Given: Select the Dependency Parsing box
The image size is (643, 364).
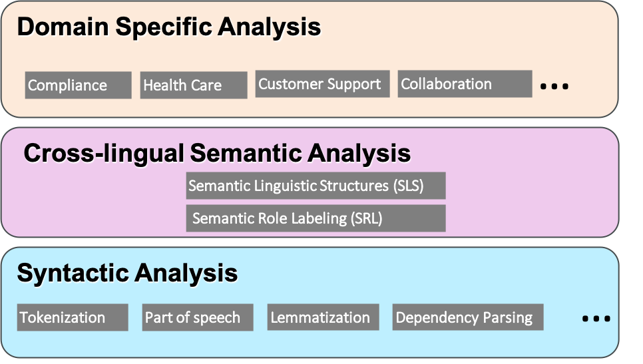Looking at the screenshot, I should 468,317.
